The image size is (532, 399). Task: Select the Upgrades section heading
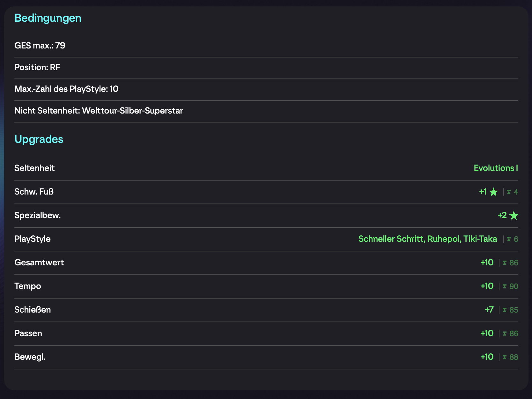[39, 139]
